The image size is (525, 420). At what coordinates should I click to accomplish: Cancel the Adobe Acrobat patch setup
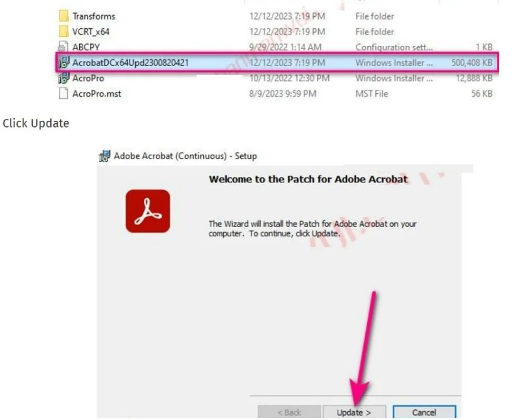[424, 412]
